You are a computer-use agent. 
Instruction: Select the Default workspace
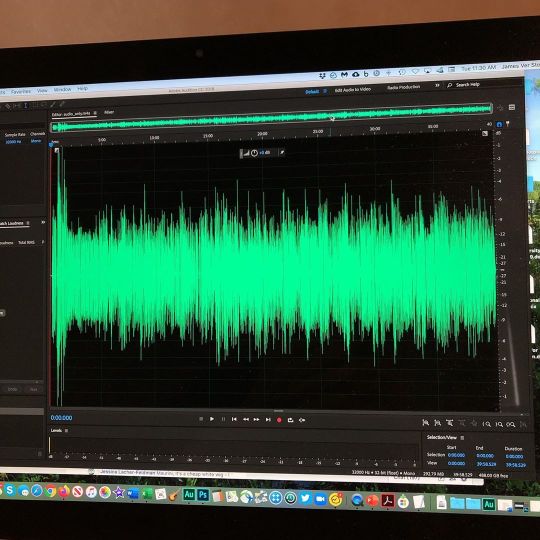(x=312, y=92)
